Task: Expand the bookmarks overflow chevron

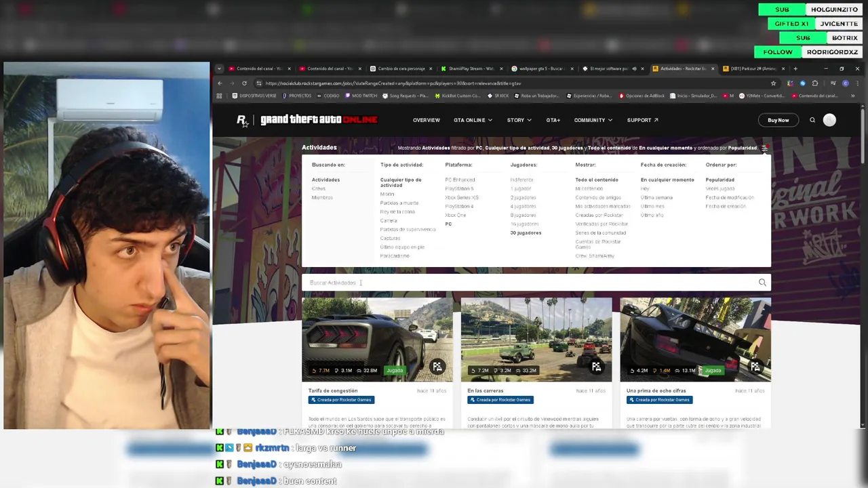Action: click(x=852, y=96)
